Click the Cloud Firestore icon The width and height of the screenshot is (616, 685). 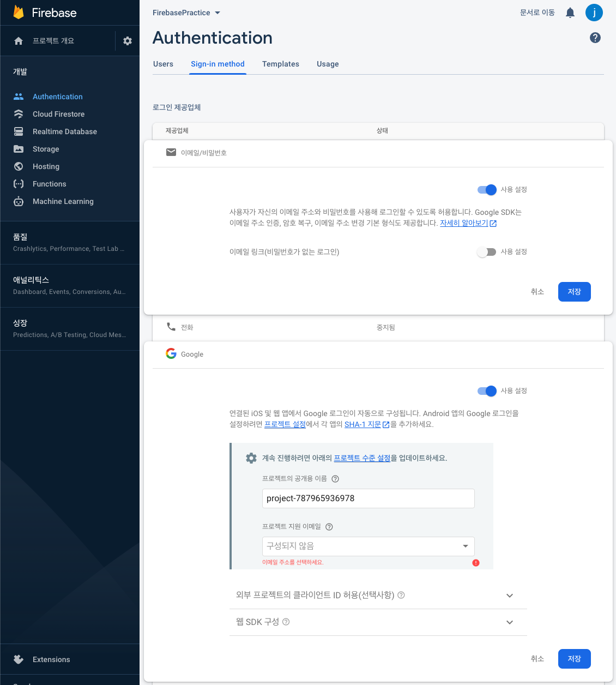pyautogui.click(x=19, y=114)
